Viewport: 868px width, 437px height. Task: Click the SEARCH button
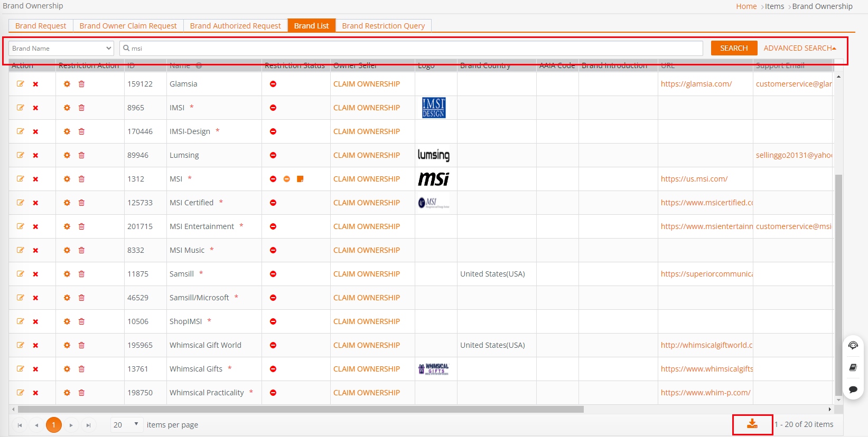tap(734, 48)
